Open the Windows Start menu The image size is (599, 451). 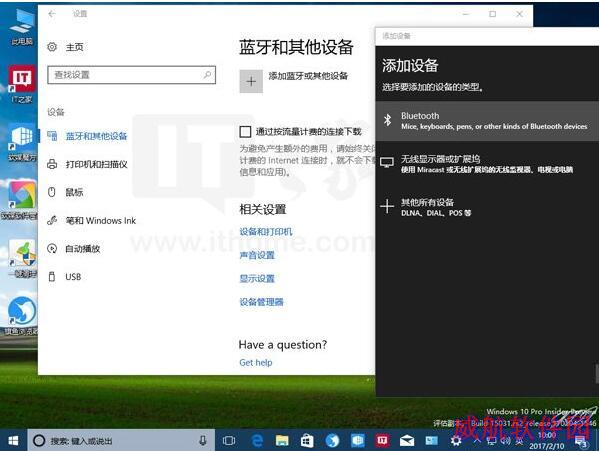click(13, 441)
